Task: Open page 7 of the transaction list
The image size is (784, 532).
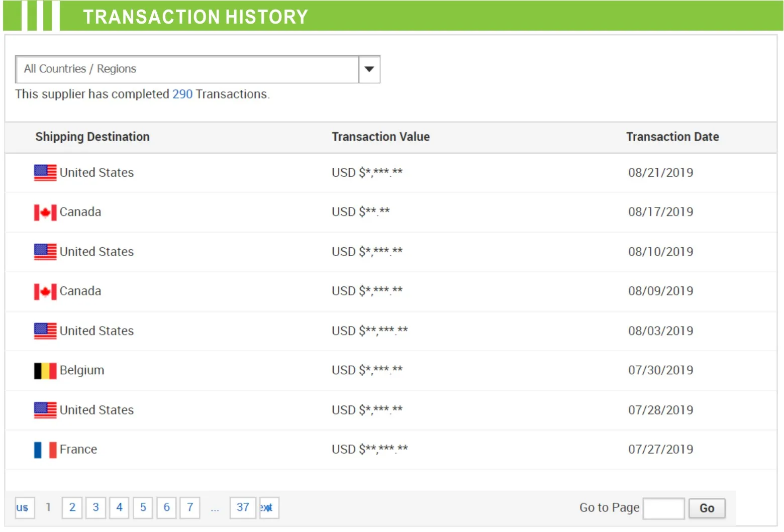Action: point(190,507)
